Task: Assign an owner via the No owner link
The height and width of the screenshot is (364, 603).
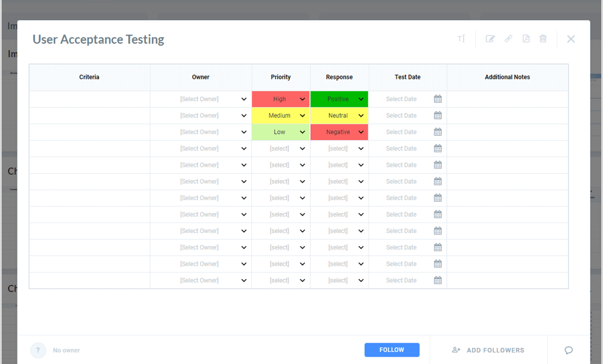Action: (66, 350)
